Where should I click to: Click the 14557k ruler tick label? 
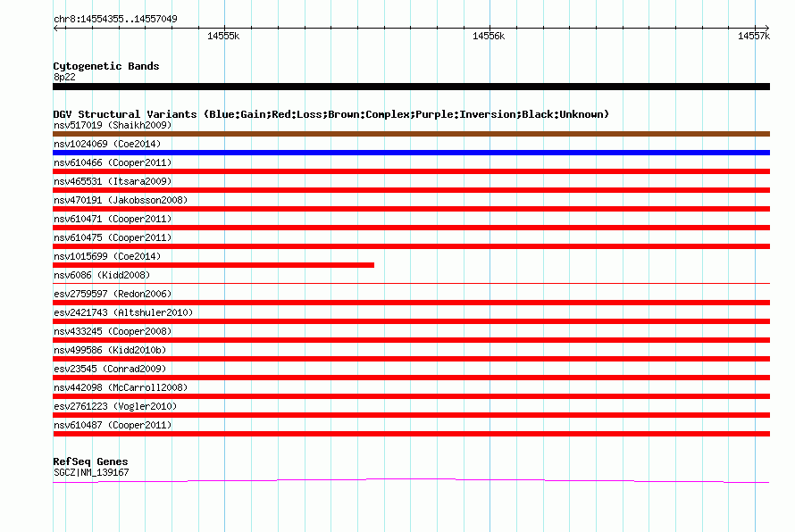click(x=753, y=36)
